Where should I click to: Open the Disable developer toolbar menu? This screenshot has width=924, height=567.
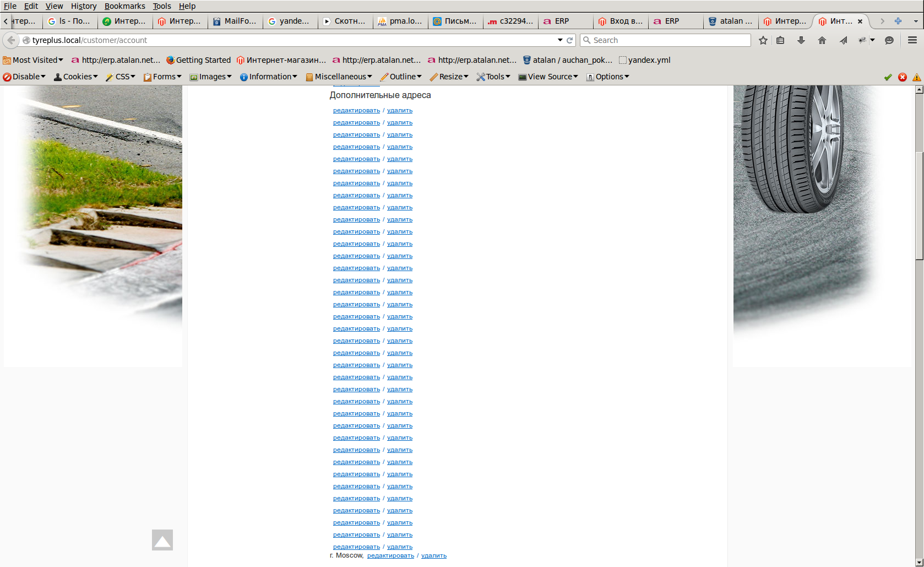[24, 77]
